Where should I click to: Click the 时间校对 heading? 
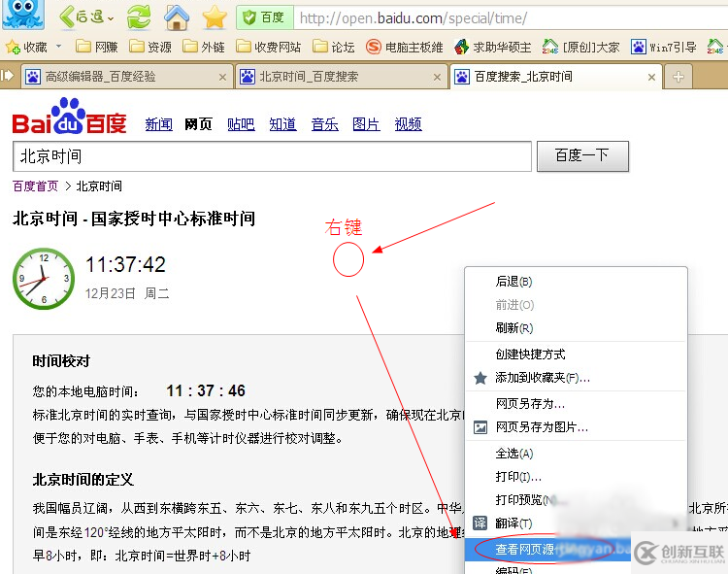(61, 361)
